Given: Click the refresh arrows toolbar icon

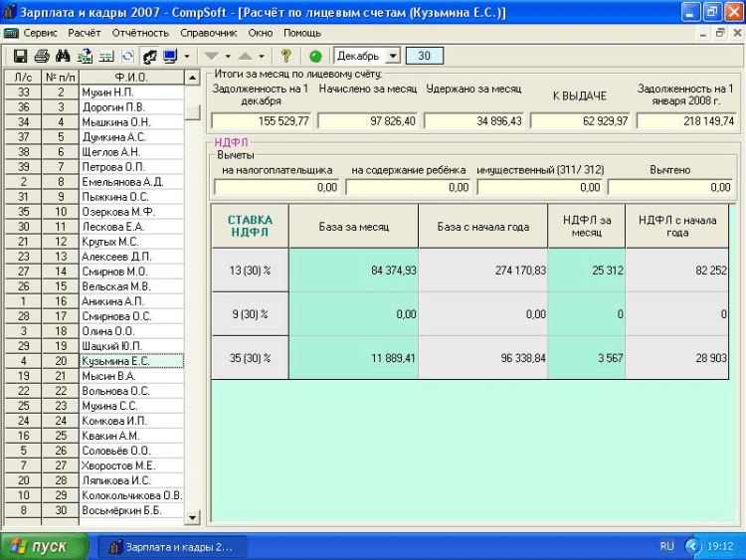Looking at the screenshot, I should 127,56.
